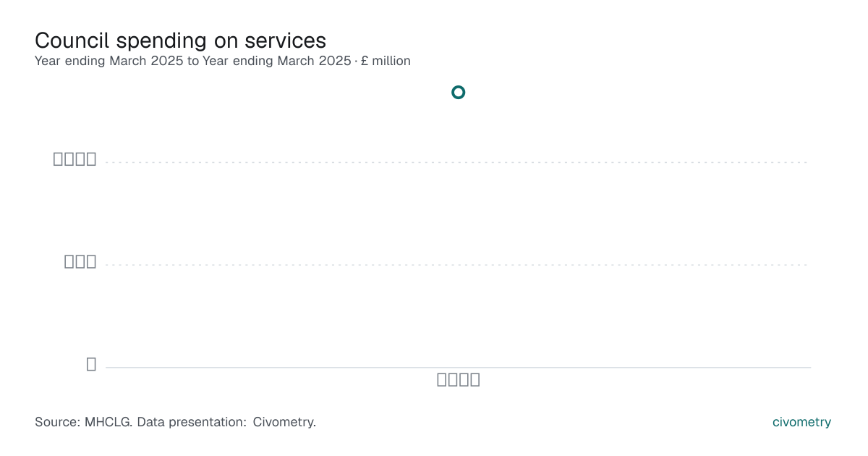Viewport: 868px width, 456px height.
Task: Click the MHCLG source name in the footer
Action: coord(108,422)
